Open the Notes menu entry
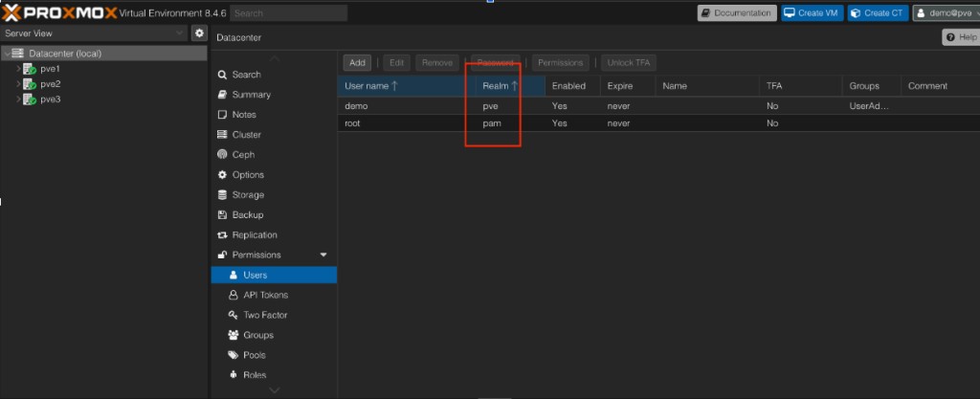This screenshot has height=399, width=980. click(274, 114)
